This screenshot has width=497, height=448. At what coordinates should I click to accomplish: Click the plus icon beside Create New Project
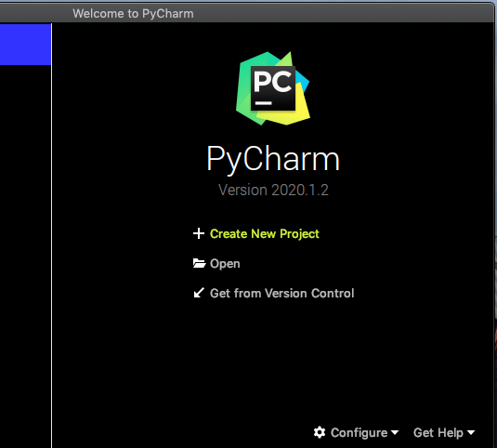(199, 233)
